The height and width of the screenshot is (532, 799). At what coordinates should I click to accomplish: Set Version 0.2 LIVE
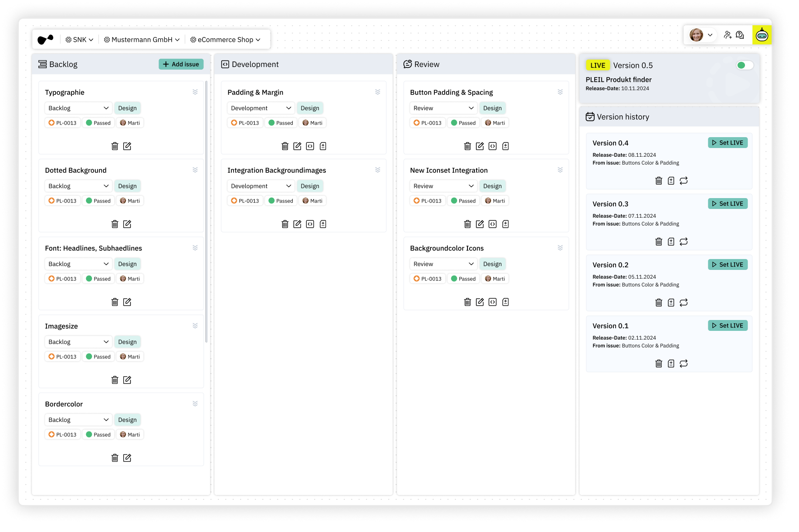click(728, 265)
